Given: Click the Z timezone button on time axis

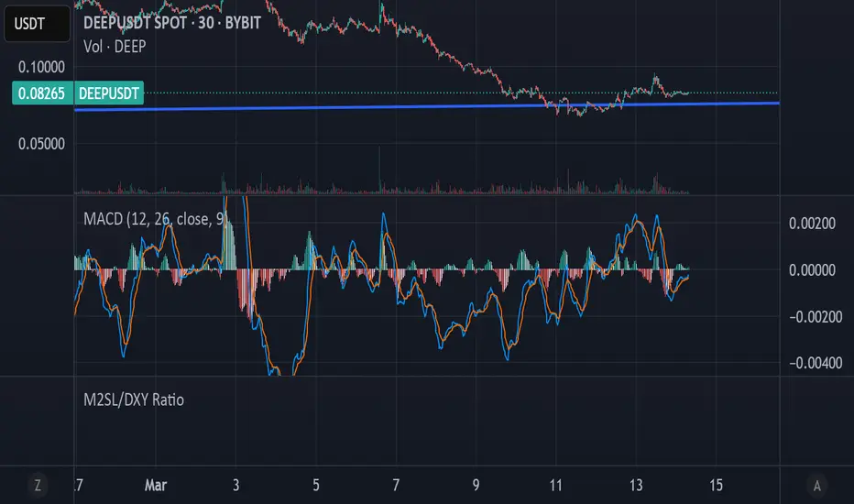Looking at the screenshot, I should [38, 483].
